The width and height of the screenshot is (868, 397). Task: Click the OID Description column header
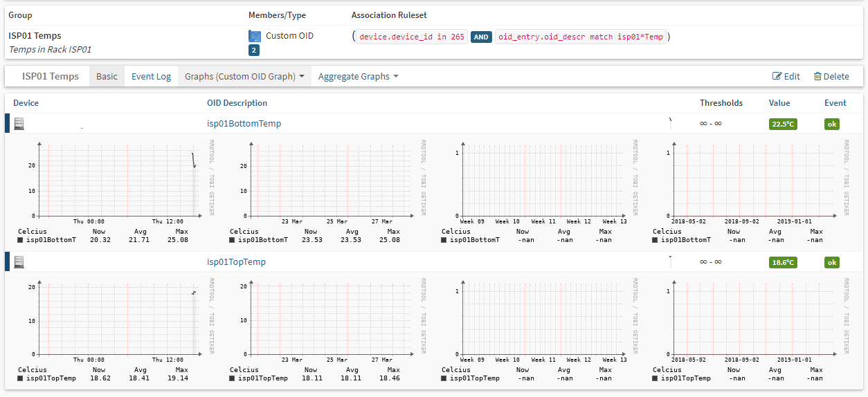(237, 103)
